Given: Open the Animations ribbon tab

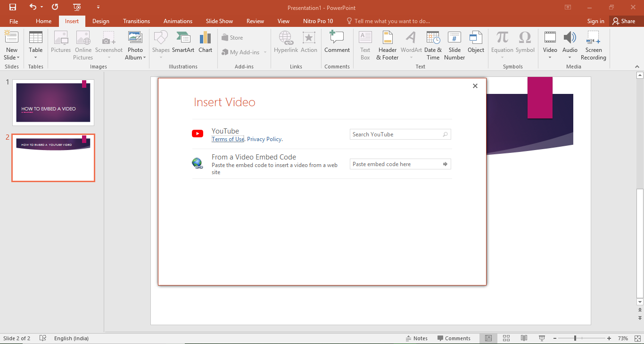Looking at the screenshot, I should (x=178, y=21).
